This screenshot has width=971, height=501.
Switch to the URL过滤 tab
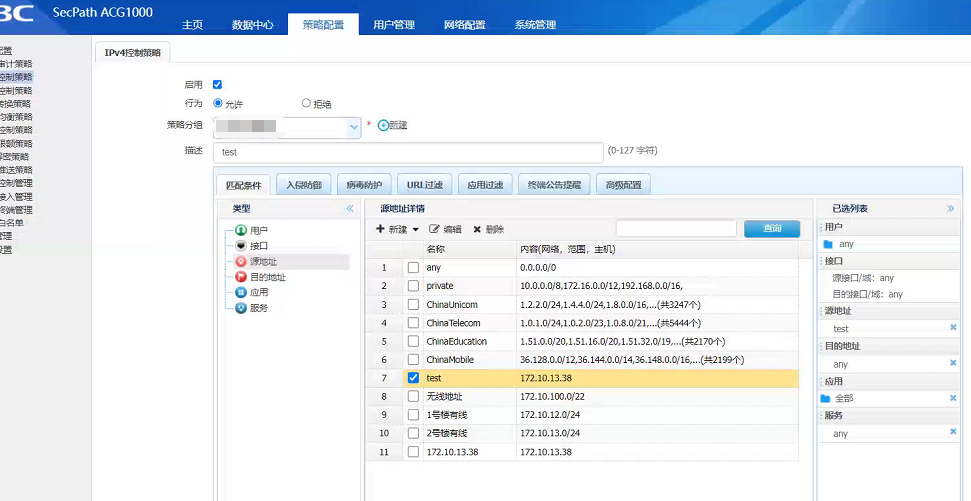click(424, 185)
